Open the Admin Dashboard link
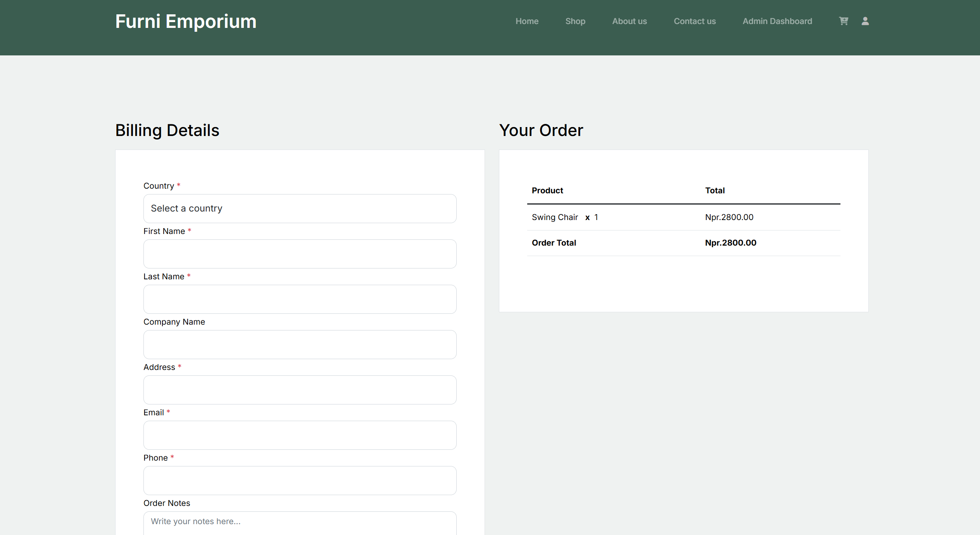 pos(777,21)
